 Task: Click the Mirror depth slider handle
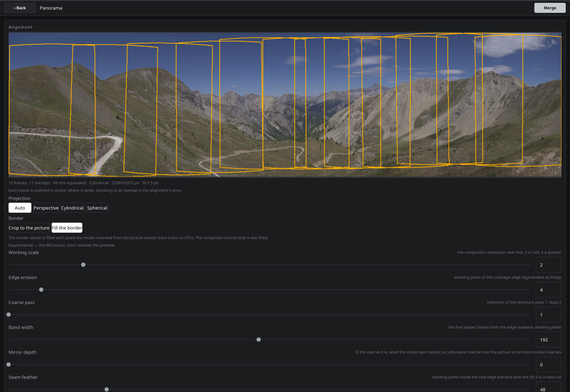pyautogui.click(x=9, y=365)
